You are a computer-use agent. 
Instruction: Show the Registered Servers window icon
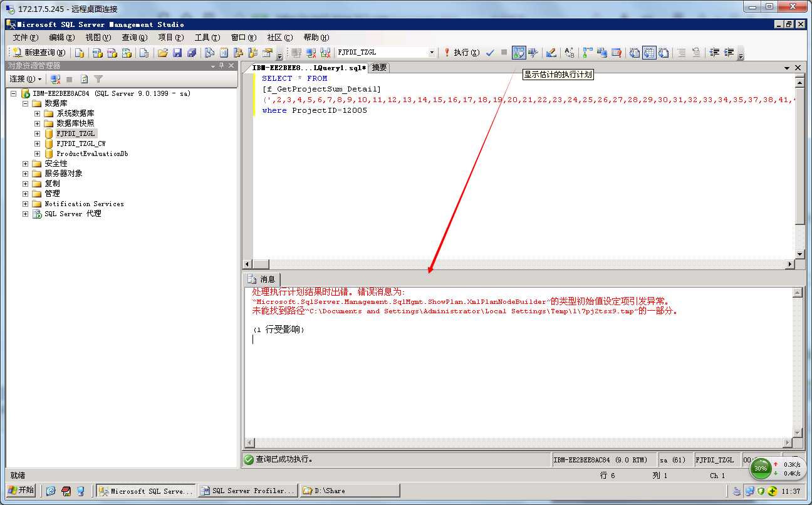(209, 53)
